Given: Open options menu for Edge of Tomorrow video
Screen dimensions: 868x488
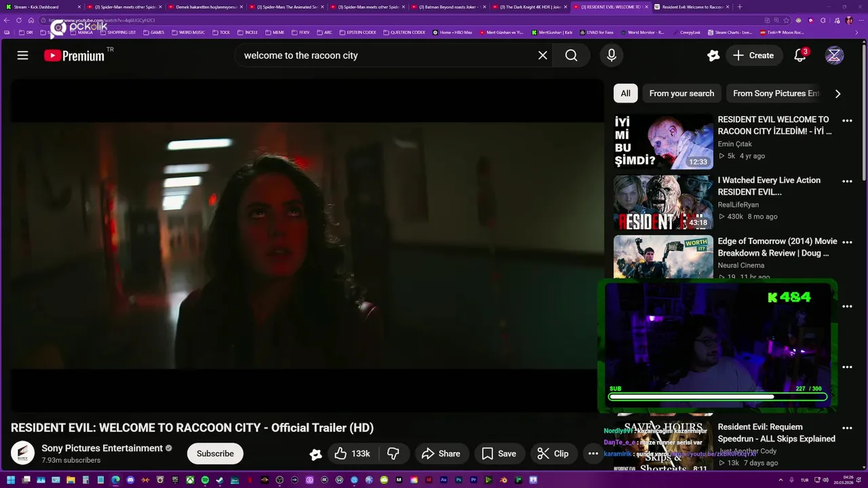Looking at the screenshot, I should coord(847,243).
